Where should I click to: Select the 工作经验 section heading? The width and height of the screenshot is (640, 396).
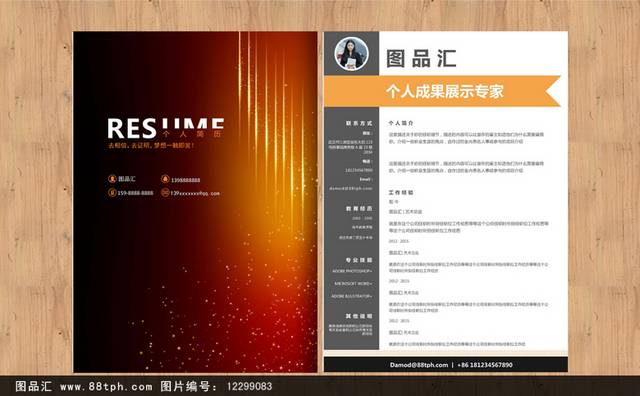(401, 192)
